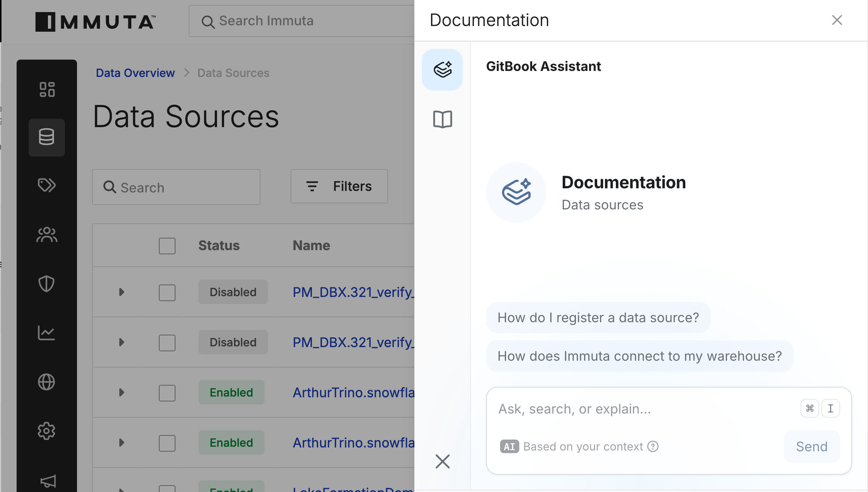Click the Immuta logo

coord(95,22)
